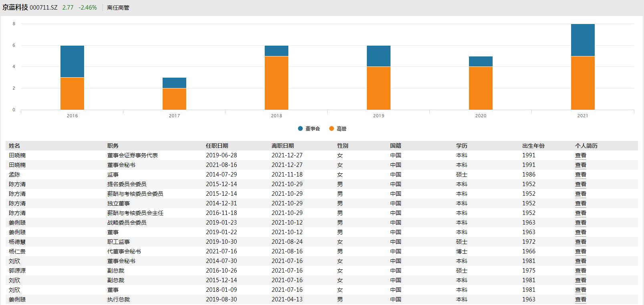Image resolution: width=644 pixels, height=305 pixels.
Task: View resume for 陈方清 独立董事 row
Action: [581, 203]
